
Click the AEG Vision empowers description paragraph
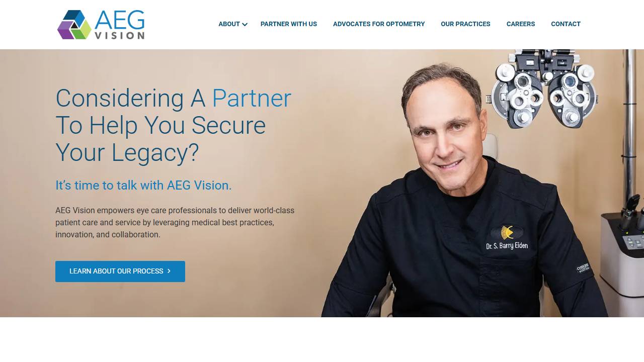point(175,222)
